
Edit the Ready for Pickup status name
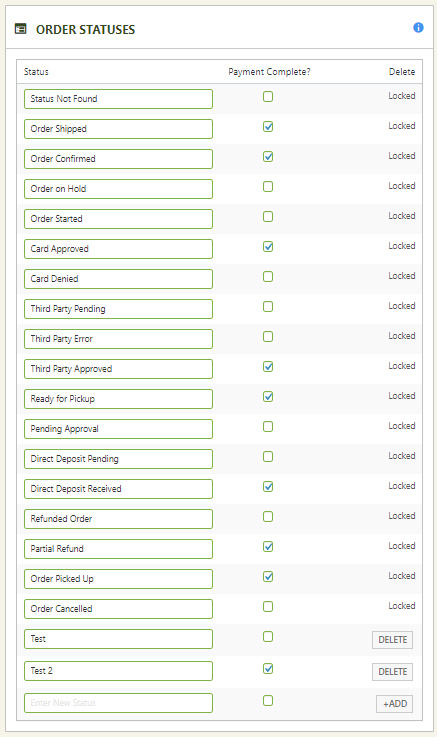[118, 399]
